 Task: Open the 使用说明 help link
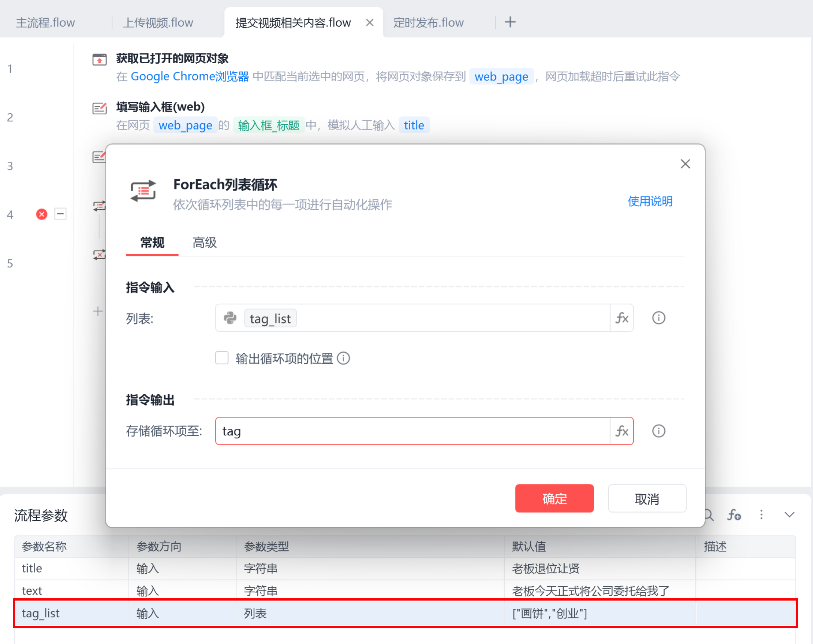click(649, 201)
